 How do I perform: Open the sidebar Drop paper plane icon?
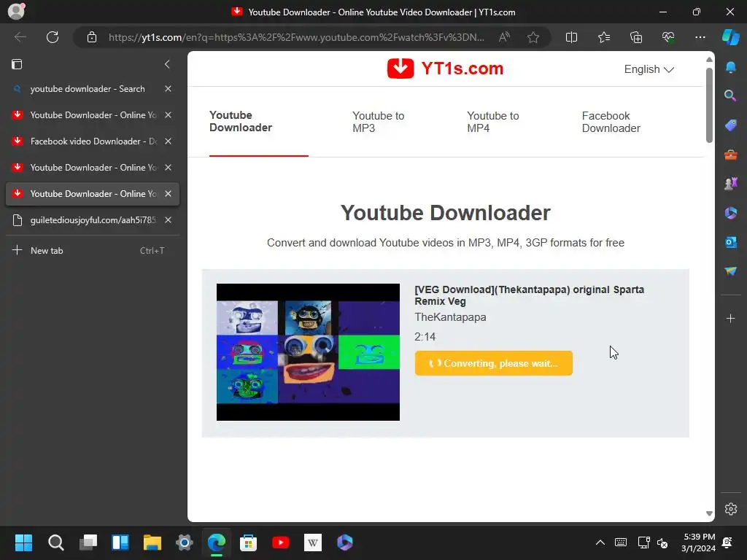point(731,271)
